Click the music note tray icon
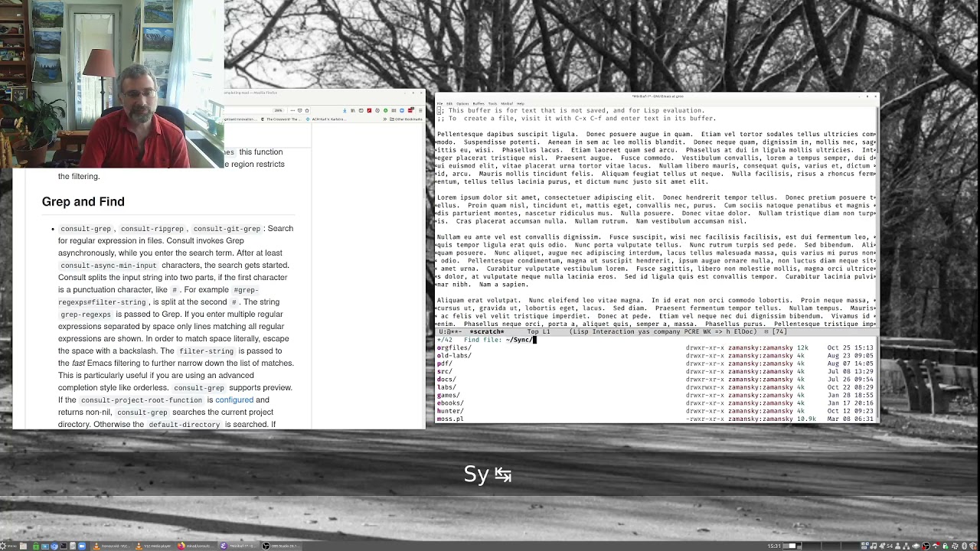980x551 pixels. click(x=873, y=546)
